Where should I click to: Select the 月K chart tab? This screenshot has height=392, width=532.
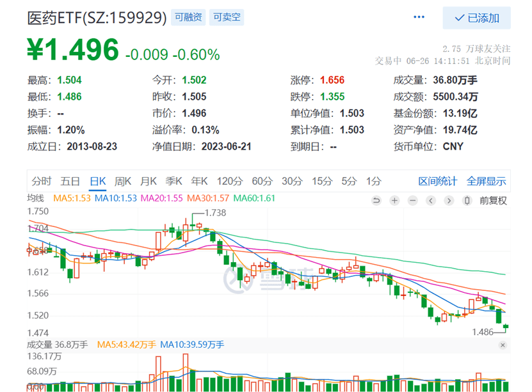[x=149, y=181]
